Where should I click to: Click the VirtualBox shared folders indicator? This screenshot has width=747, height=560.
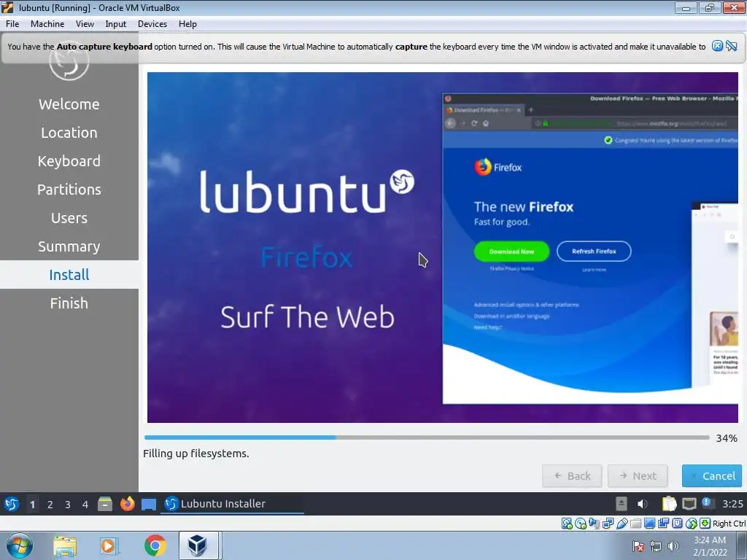point(636,524)
